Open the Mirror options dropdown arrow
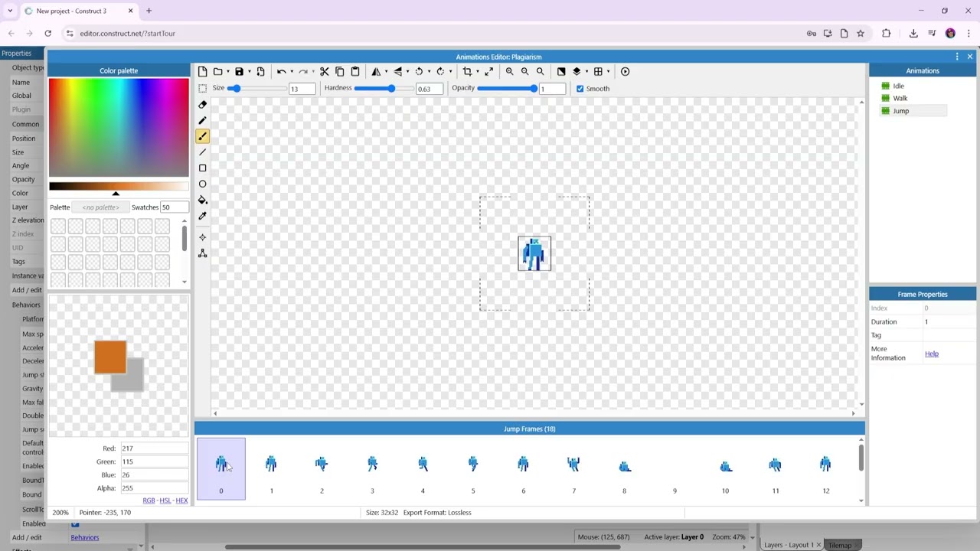 pos(386,71)
